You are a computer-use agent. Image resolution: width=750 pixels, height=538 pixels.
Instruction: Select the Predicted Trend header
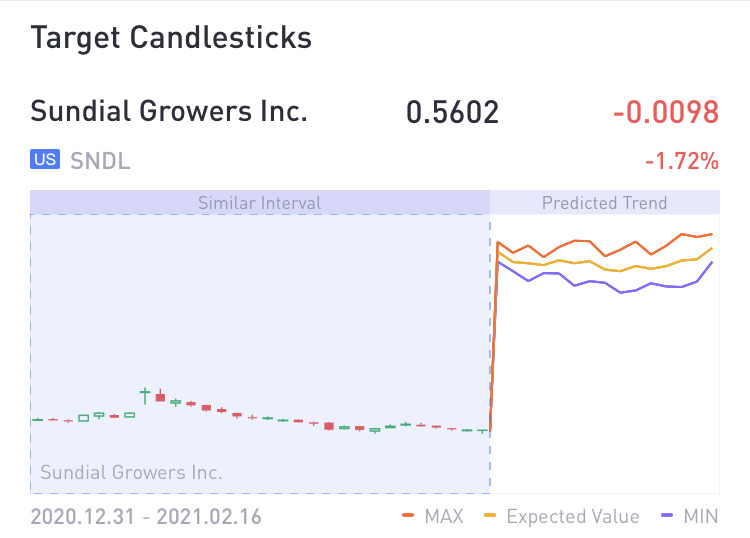point(605,203)
